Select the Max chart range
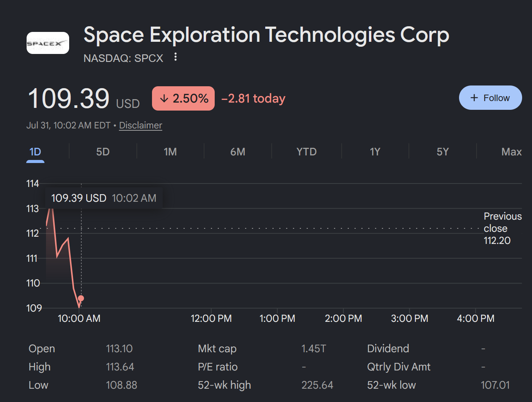 511,152
